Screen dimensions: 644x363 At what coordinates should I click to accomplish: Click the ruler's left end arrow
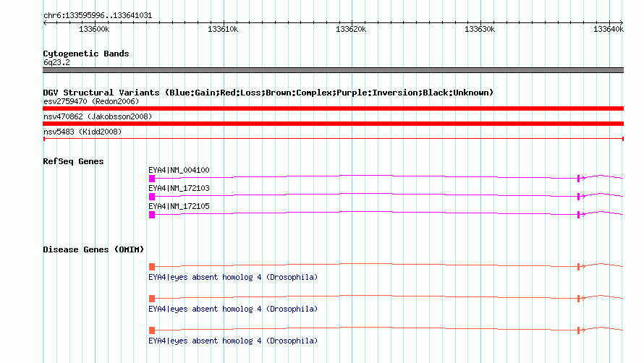[45, 22]
